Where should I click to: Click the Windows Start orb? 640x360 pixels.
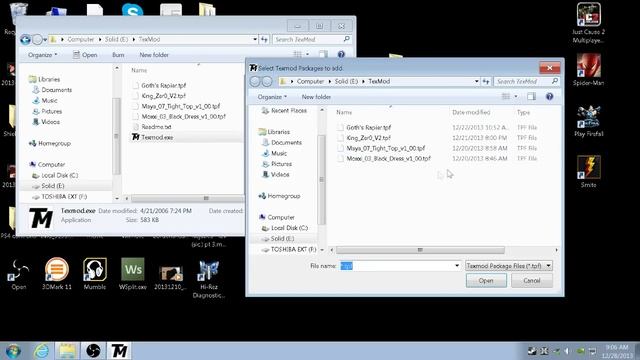[13, 351]
